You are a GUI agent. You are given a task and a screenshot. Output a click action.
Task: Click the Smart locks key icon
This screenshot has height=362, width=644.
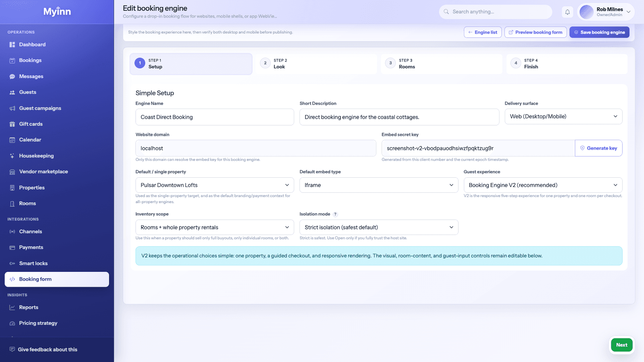pyautogui.click(x=12, y=263)
